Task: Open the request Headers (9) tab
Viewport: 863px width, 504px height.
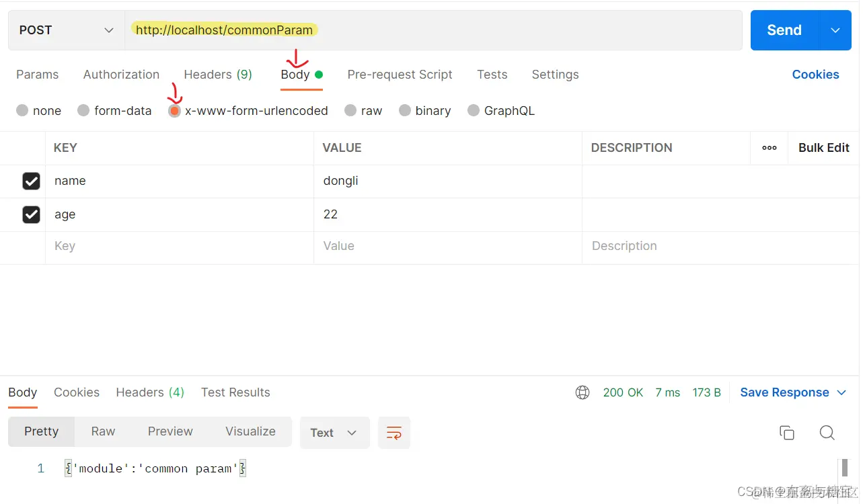Action: (x=218, y=75)
